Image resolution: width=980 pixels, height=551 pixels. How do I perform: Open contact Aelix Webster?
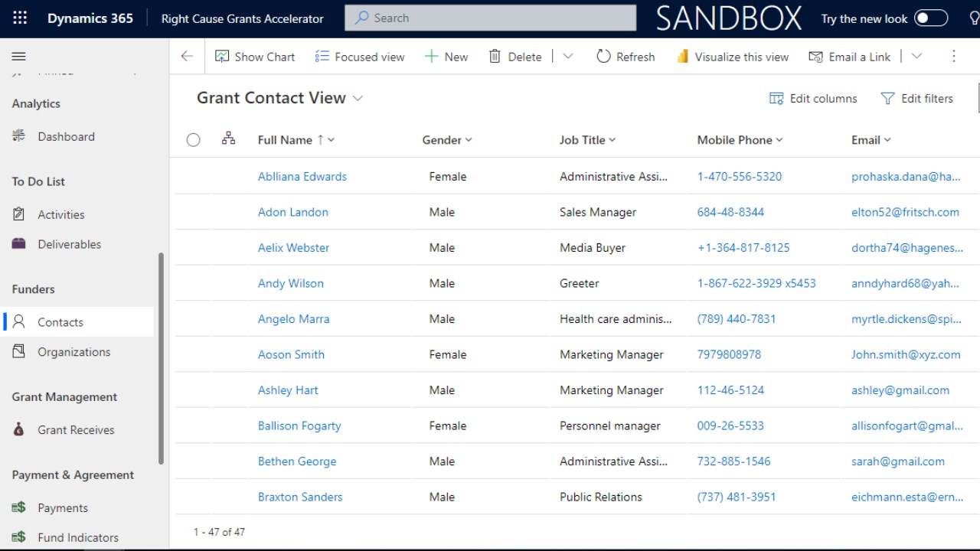pos(294,247)
